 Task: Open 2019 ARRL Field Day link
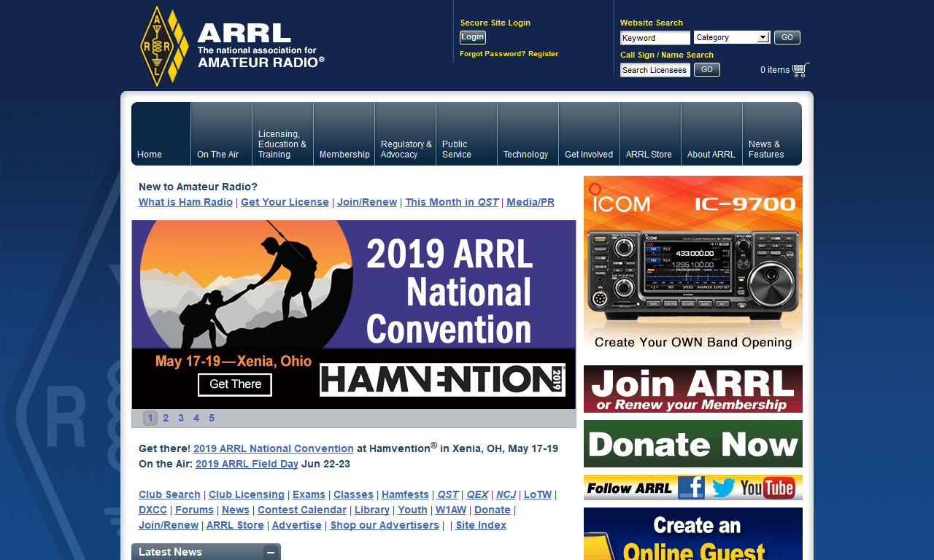pyautogui.click(x=247, y=464)
